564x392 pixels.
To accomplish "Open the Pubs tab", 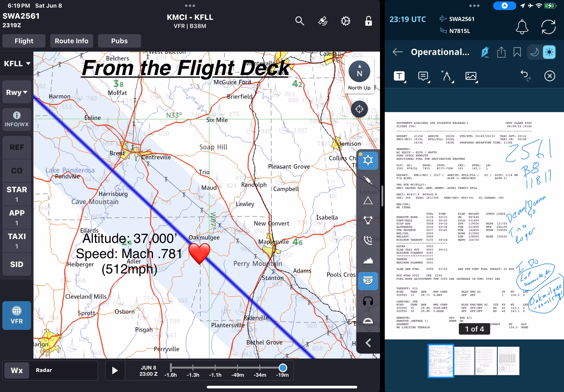I will click(119, 41).
